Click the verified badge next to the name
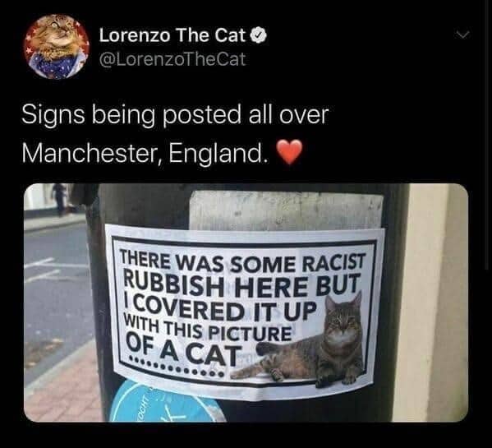Viewport: 492px width, 448px height. tap(259, 35)
